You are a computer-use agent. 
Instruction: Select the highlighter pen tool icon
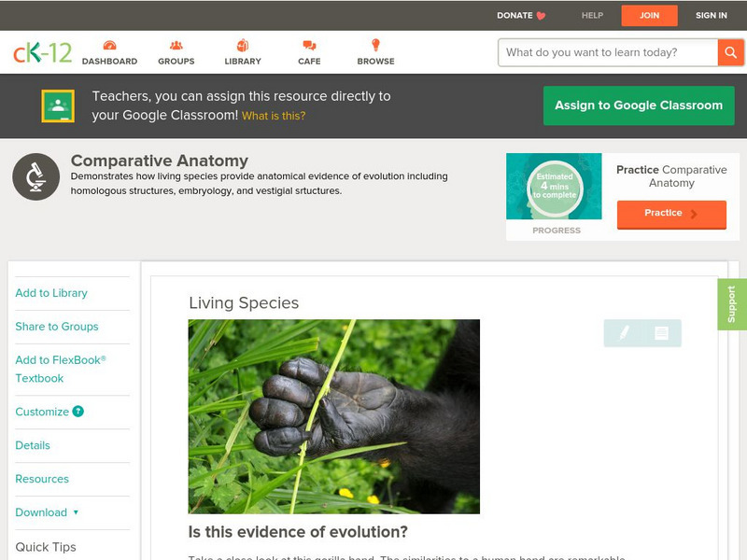624,332
